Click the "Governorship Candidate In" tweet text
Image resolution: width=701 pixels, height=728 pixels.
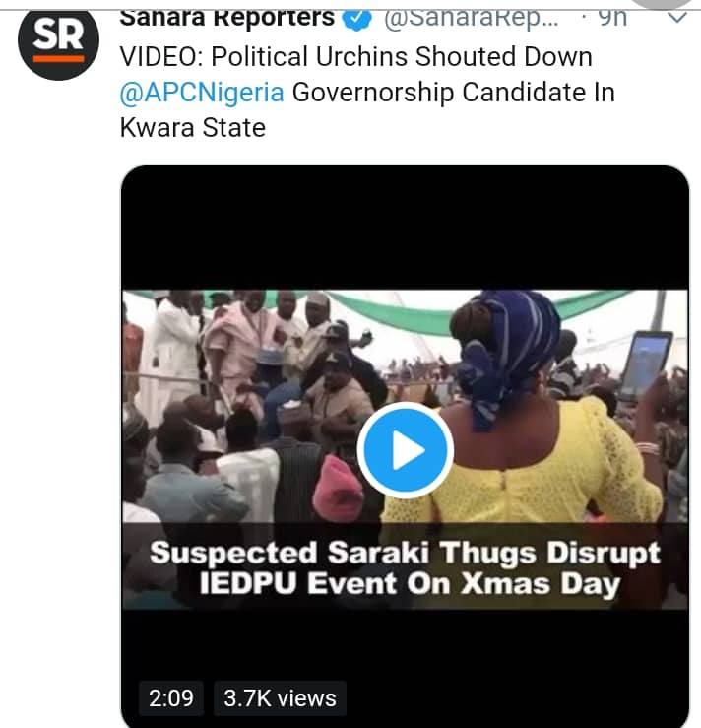pyautogui.click(x=453, y=93)
